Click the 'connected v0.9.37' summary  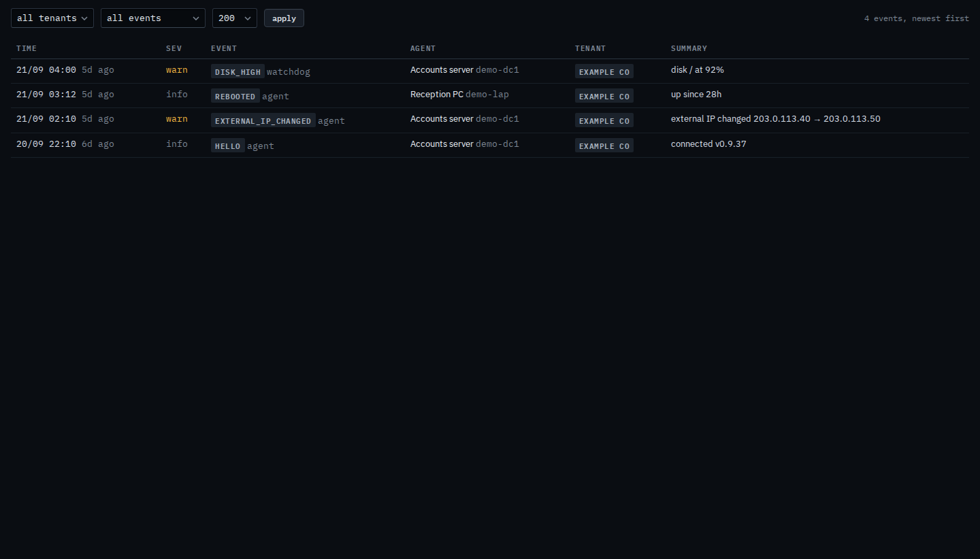point(708,144)
